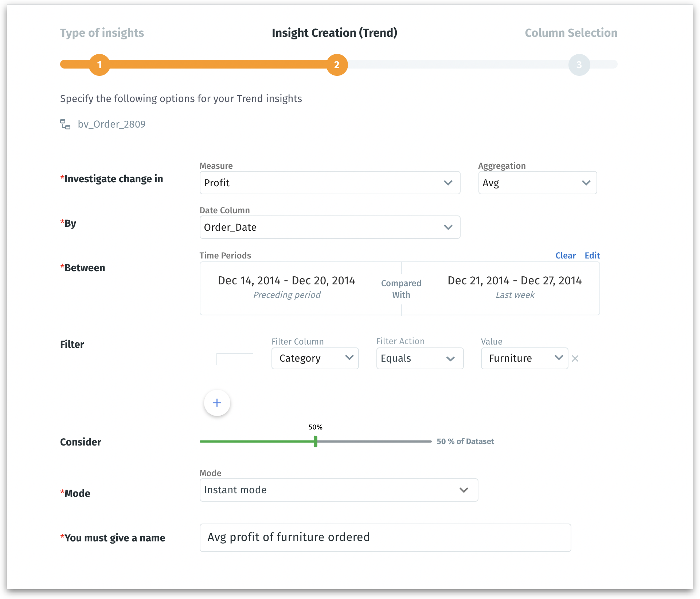Viewport: 700px width, 599px height.
Task: Open the Measure dropdown showing Profit
Action: tap(329, 183)
